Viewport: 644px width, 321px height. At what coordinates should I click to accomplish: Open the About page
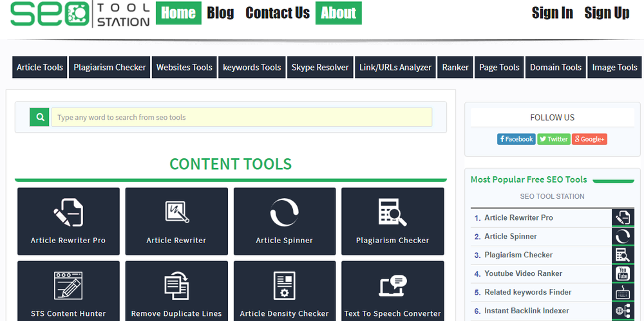pos(339,13)
